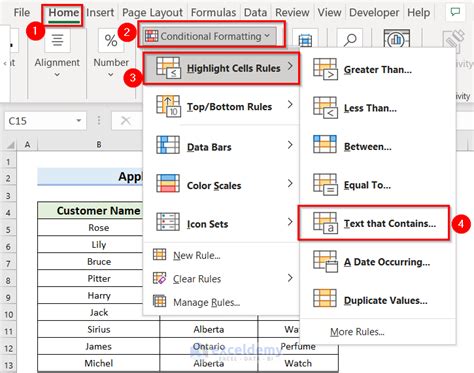
Task: Expand the Icon Sets arrow chevron
Action: 290,222
